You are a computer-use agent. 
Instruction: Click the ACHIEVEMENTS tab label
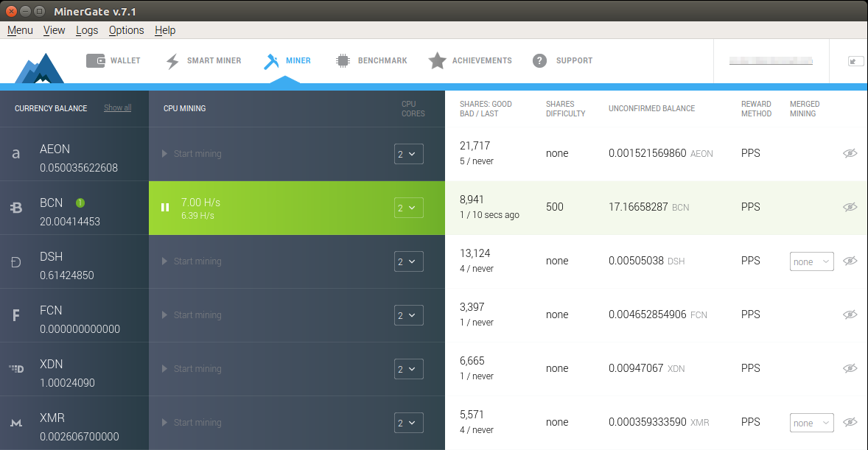482,61
